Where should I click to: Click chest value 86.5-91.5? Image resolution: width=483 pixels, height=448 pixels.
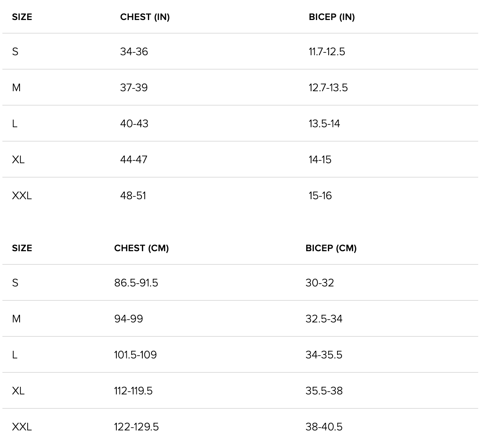(x=136, y=283)
